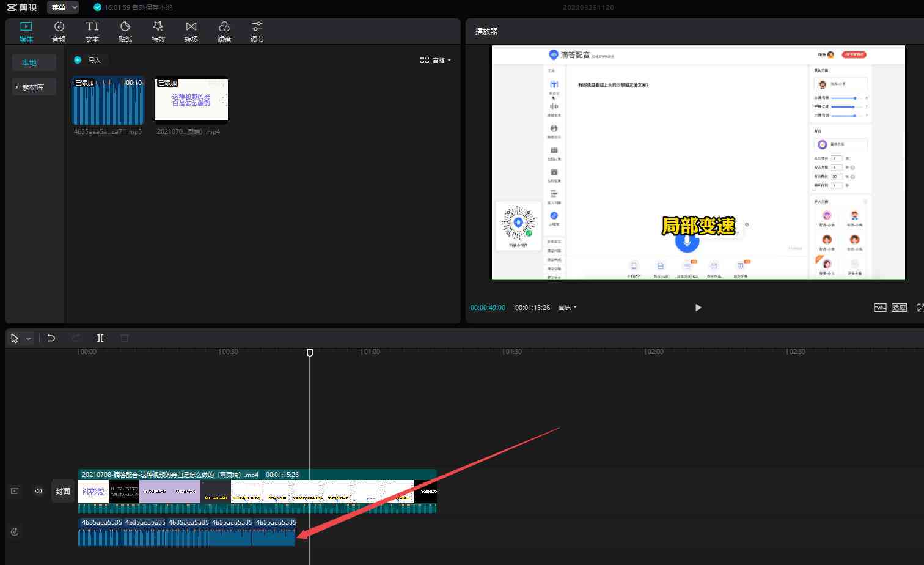The width and height of the screenshot is (924, 565).
Task: Select the mp3 audio thumbnail in media bin
Action: tap(108, 100)
